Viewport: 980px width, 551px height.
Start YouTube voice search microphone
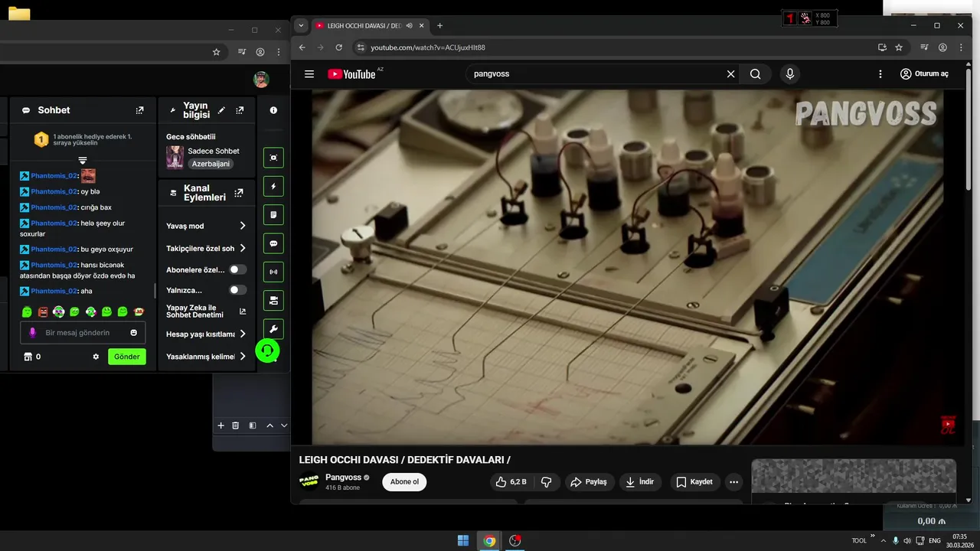[x=790, y=74]
